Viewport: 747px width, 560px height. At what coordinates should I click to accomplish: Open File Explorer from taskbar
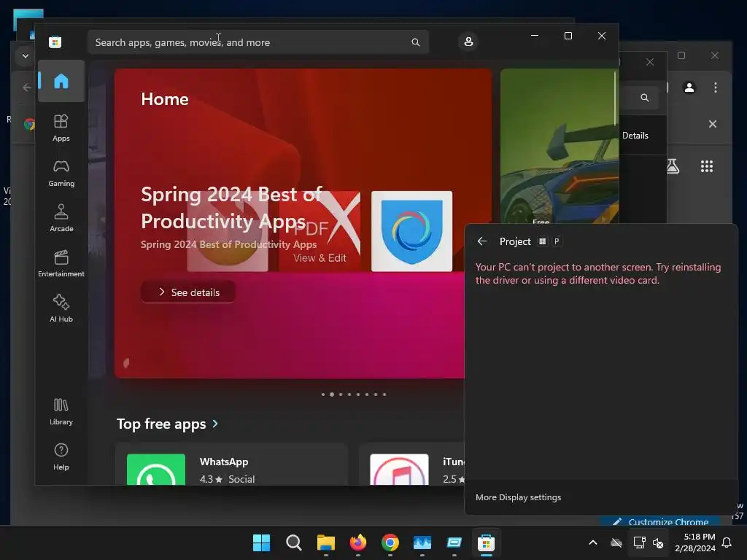point(326,542)
